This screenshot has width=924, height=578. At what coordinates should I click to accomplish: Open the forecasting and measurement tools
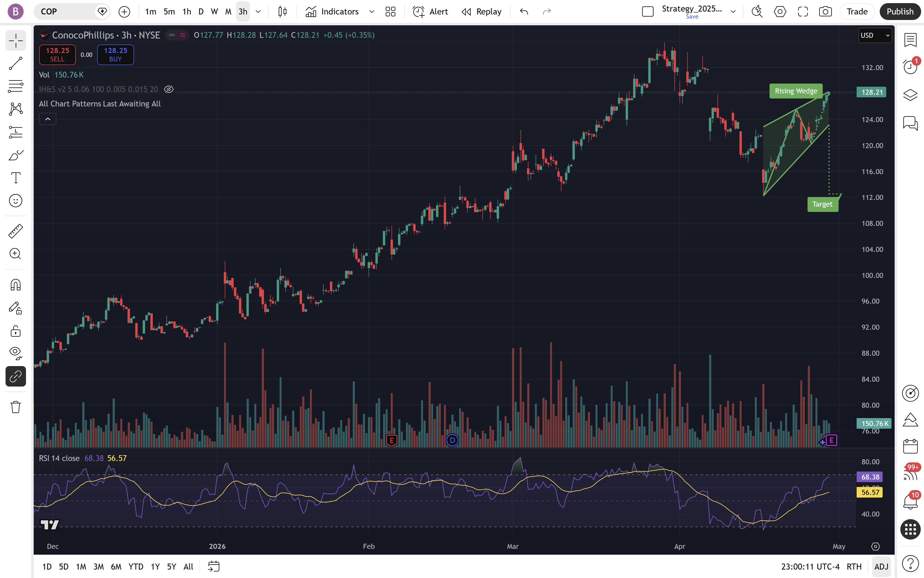(x=16, y=132)
